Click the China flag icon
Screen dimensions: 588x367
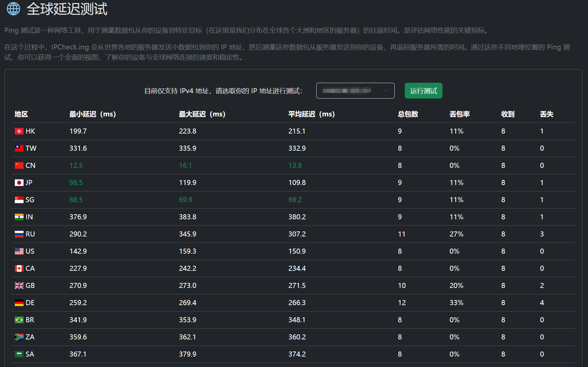point(19,166)
